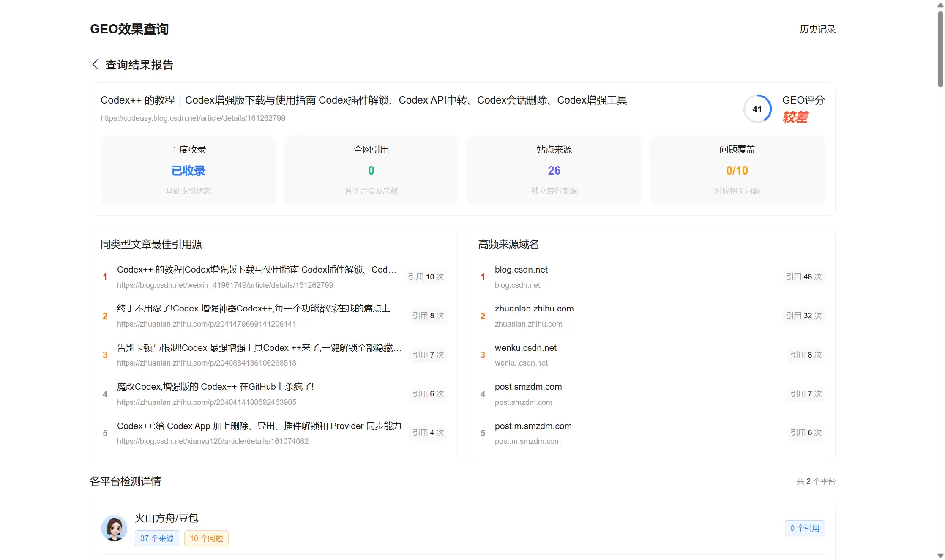Viewport: 945px width, 560px height.
Task: Click URL blog.csdn.net/xianyu120/article/details/161074082
Action: click(213, 441)
